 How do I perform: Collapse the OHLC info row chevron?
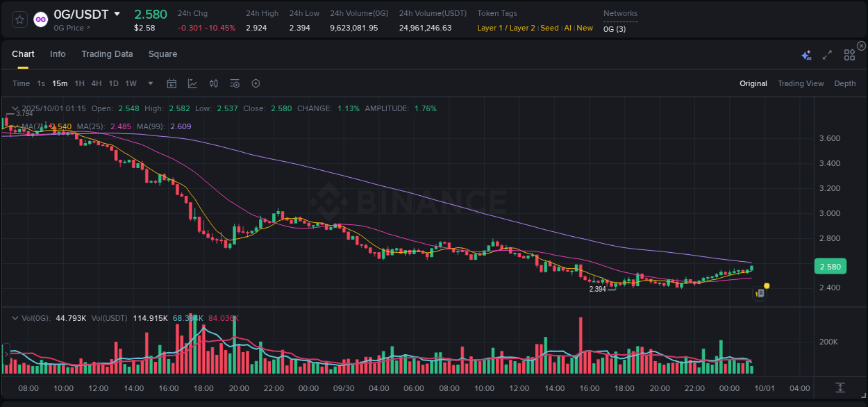[15, 108]
